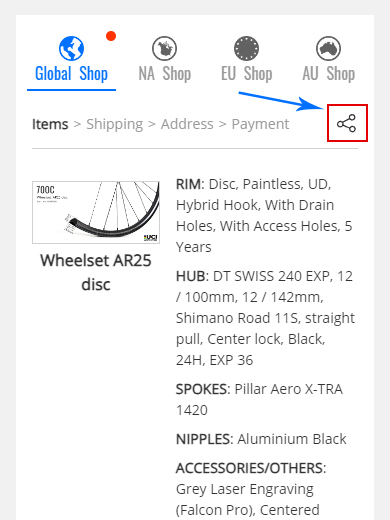Open the Address checkout step

point(187,124)
